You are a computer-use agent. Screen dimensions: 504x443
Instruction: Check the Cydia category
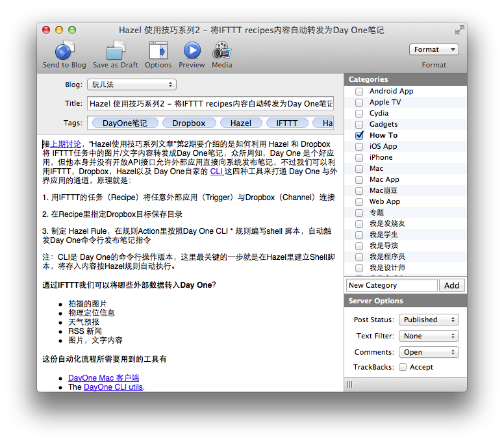[x=359, y=114]
